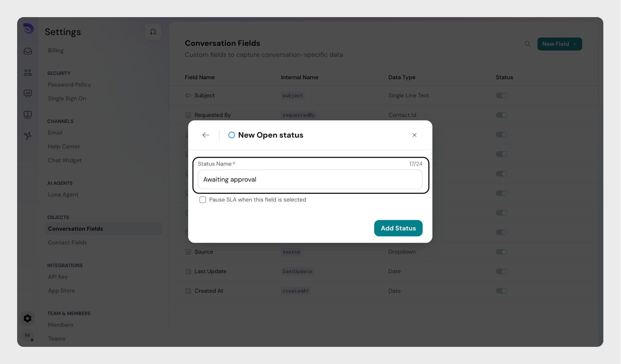The width and height of the screenshot is (621, 364).
Task: Click the AI sparkle icon in the left rail
Action: point(28,136)
